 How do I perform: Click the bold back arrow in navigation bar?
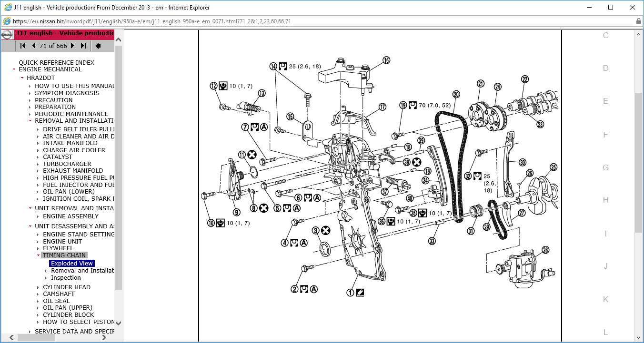click(x=98, y=46)
